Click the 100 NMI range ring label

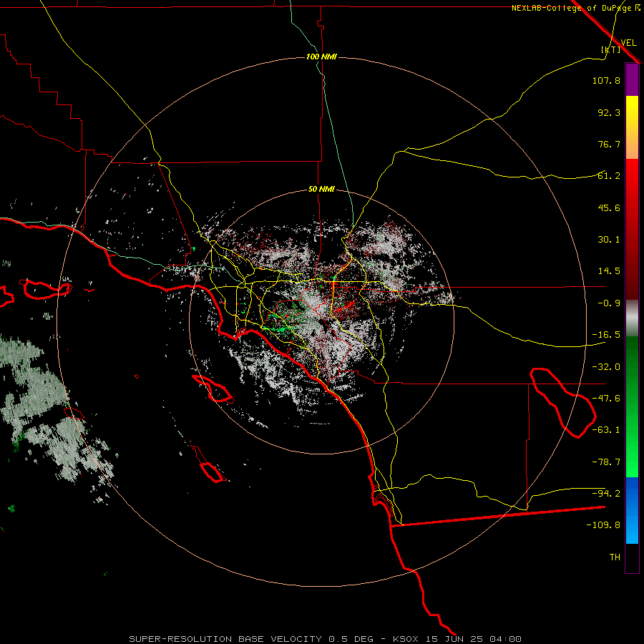point(321,57)
